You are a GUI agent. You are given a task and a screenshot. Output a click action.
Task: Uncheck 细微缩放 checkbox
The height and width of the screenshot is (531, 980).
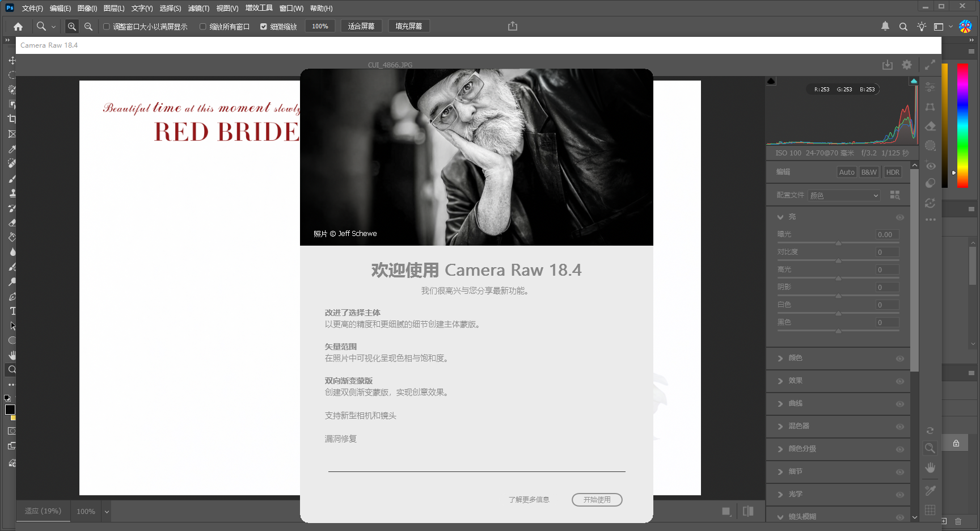(263, 27)
